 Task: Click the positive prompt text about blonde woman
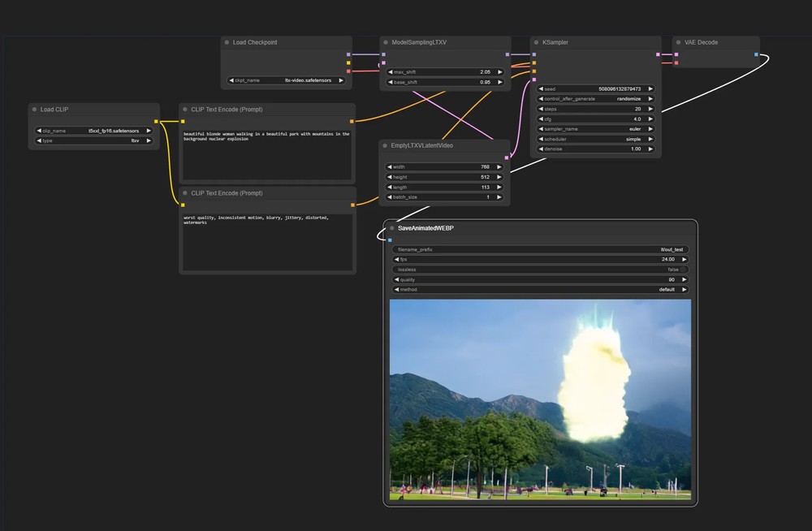266,136
